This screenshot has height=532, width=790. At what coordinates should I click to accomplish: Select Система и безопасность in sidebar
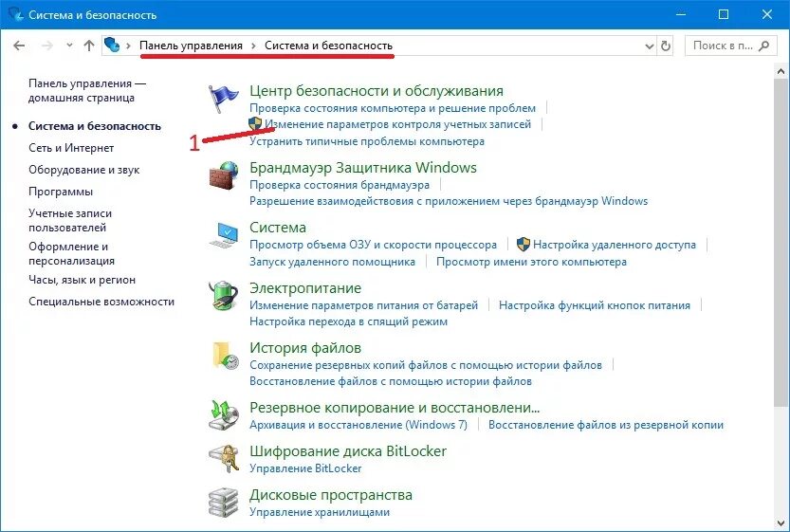tap(95, 126)
